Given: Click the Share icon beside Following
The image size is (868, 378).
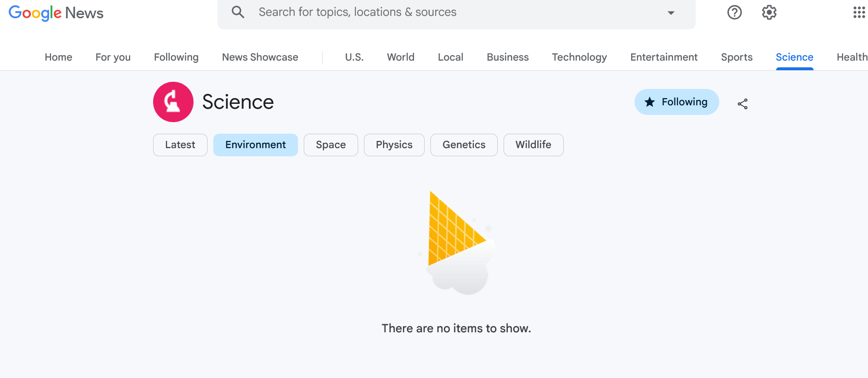Looking at the screenshot, I should click(742, 104).
